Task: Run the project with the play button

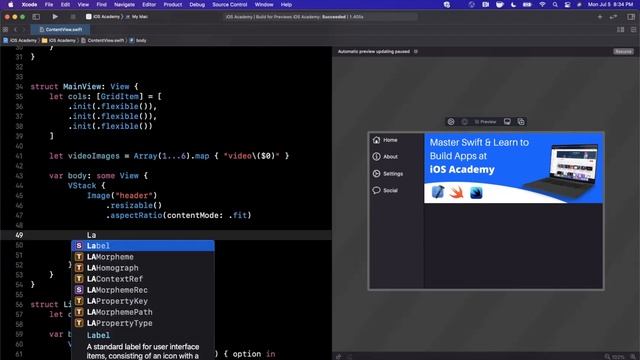Action: (x=55, y=17)
